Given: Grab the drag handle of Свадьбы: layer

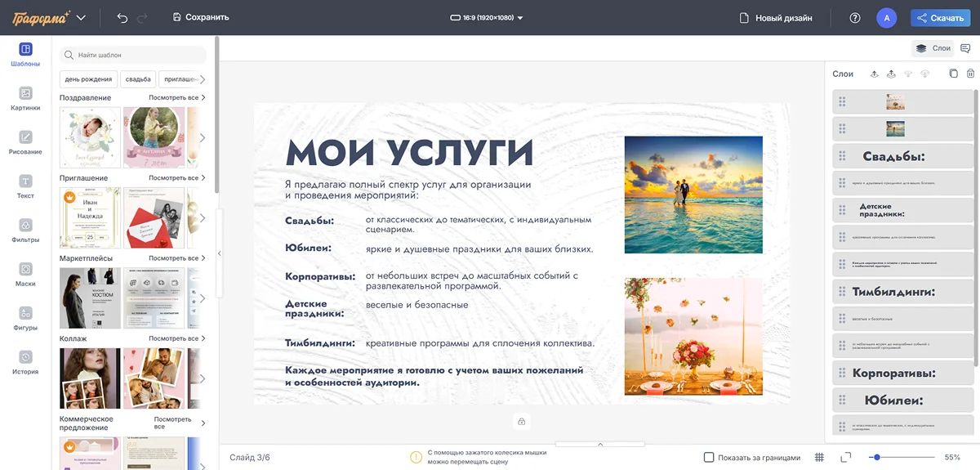Looking at the screenshot, I should pos(842,156).
